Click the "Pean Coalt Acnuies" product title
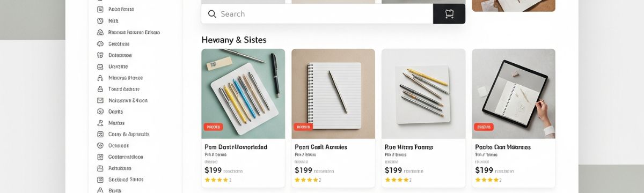The width and height of the screenshot is (644, 193). pos(321,147)
